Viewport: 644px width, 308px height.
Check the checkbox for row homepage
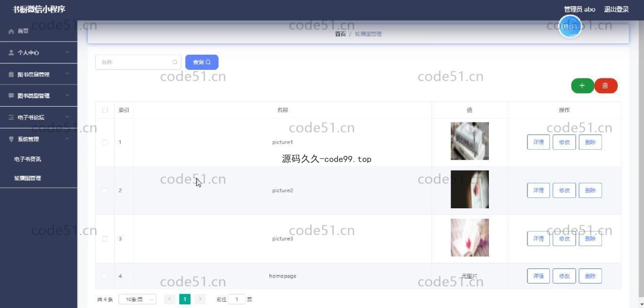click(105, 276)
